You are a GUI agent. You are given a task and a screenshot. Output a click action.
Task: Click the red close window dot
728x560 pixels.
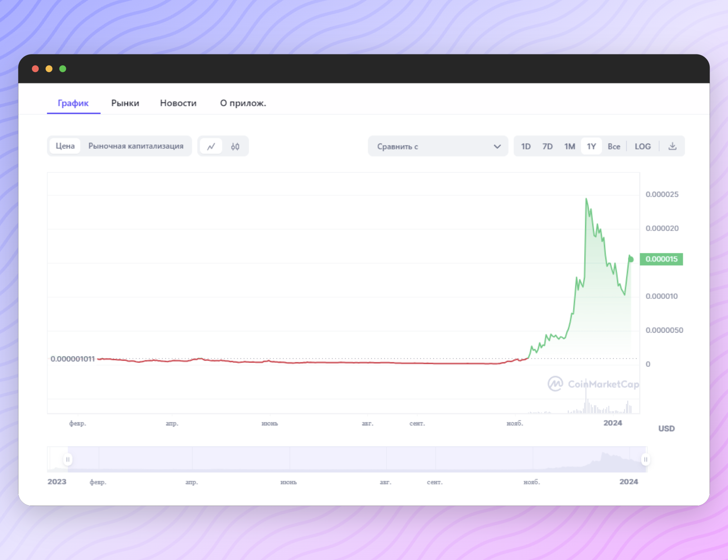pyautogui.click(x=35, y=68)
